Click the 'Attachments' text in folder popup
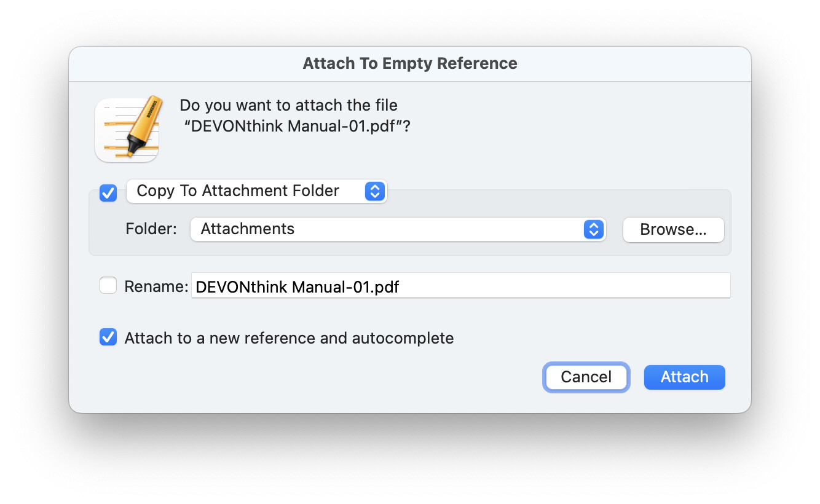820x504 pixels. click(x=248, y=229)
